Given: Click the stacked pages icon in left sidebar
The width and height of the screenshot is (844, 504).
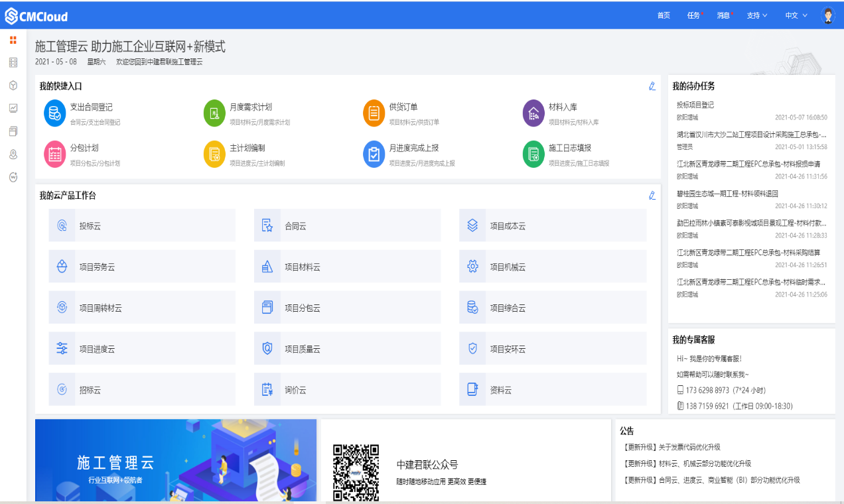Looking at the screenshot, I should click(13, 131).
